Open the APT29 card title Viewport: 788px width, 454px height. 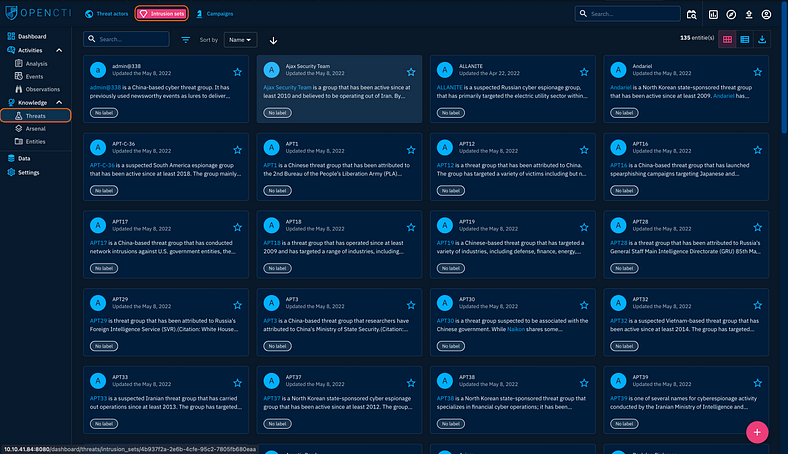[x=120, y=299]
